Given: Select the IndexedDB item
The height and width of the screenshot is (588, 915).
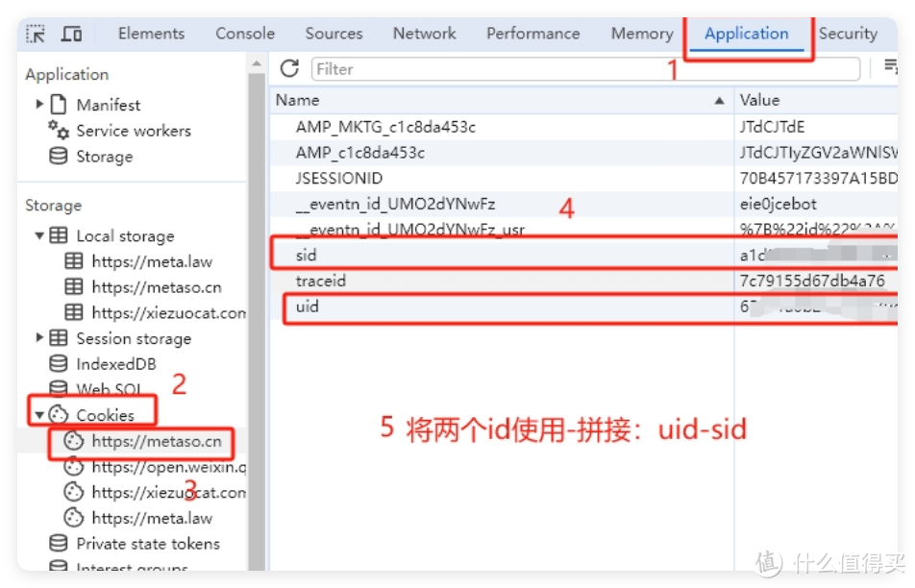Looking at the screenshot, I should tap(116, 363).
